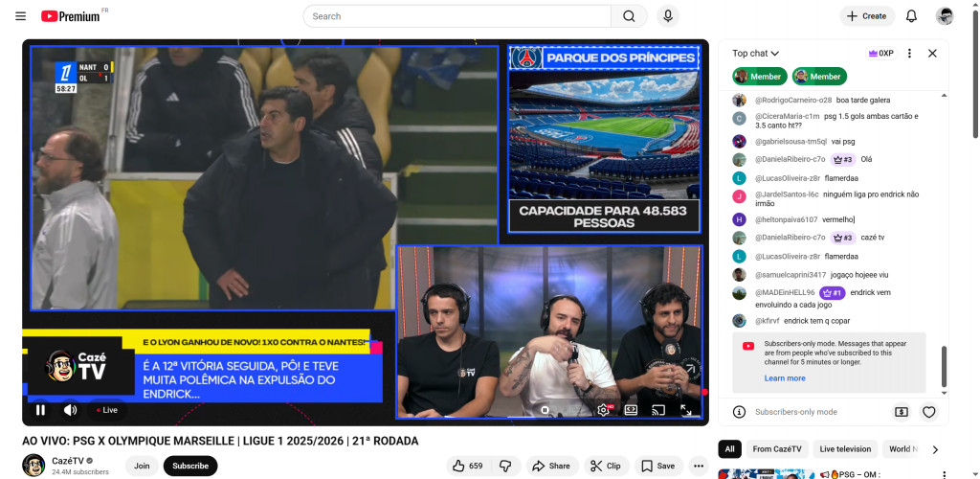Open @RodrigoCarneiro-o28 chat avatar
This screenshot has width=980, height=479.
click(x=740, y=100)
